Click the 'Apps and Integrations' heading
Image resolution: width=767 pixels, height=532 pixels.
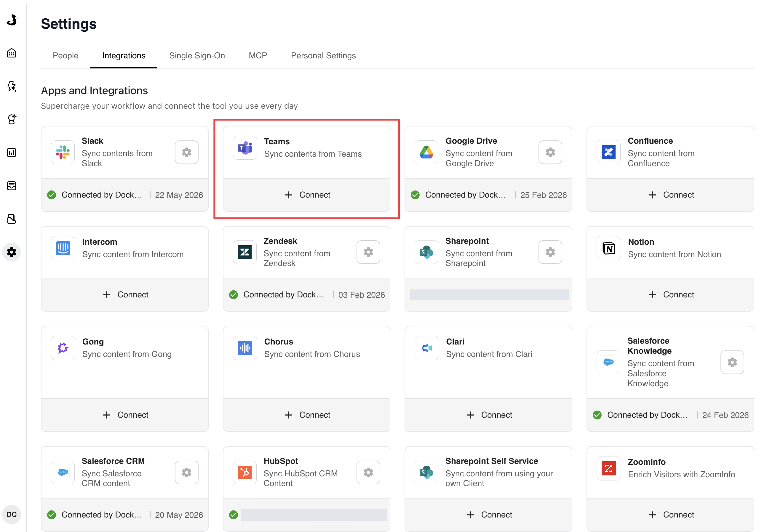point(94,91)
